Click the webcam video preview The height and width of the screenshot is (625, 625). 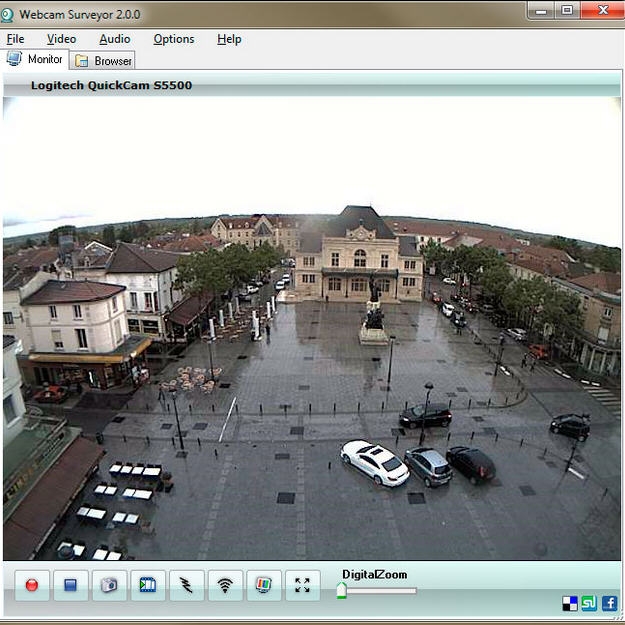pos(312,328)
